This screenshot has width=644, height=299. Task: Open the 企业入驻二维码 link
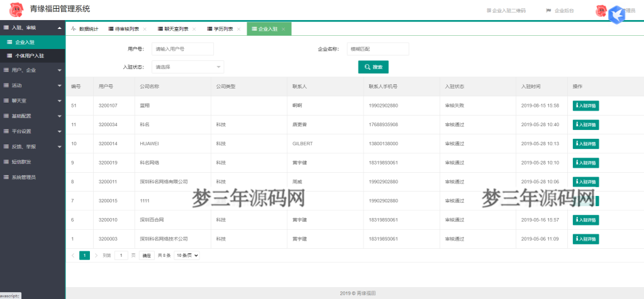tap(506, 11)
